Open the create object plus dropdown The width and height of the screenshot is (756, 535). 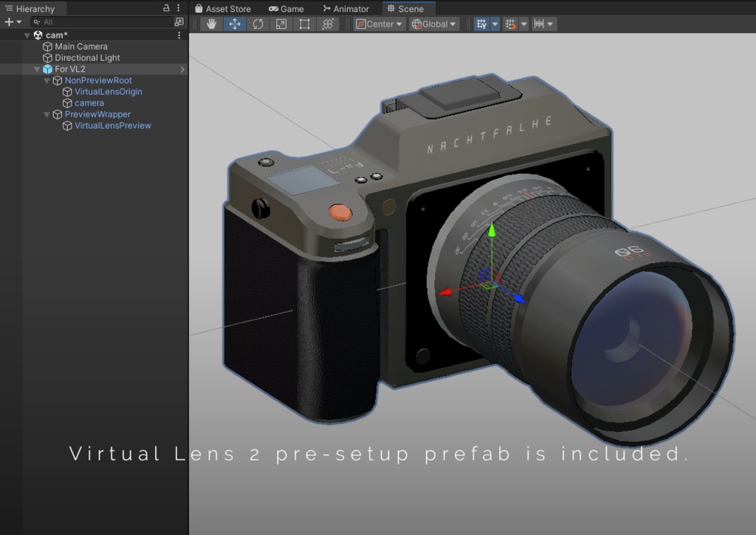pos(13,21)
